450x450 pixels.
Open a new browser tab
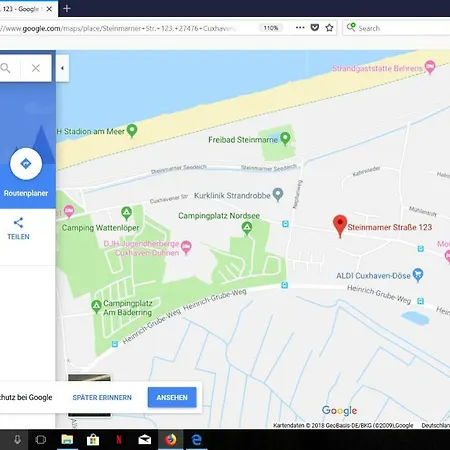(67, 9)
